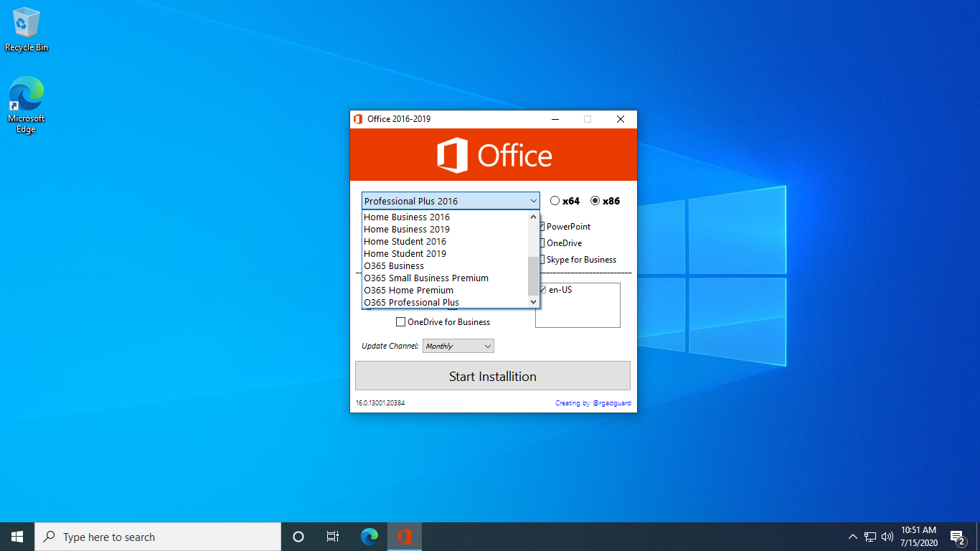Viewport: 980px width, 551px height.
Task: Click the Office logo in the title bar
Action: (358, 119)
